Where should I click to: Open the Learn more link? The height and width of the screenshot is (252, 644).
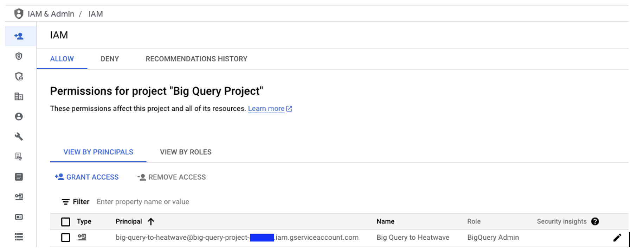click(266, 109)
